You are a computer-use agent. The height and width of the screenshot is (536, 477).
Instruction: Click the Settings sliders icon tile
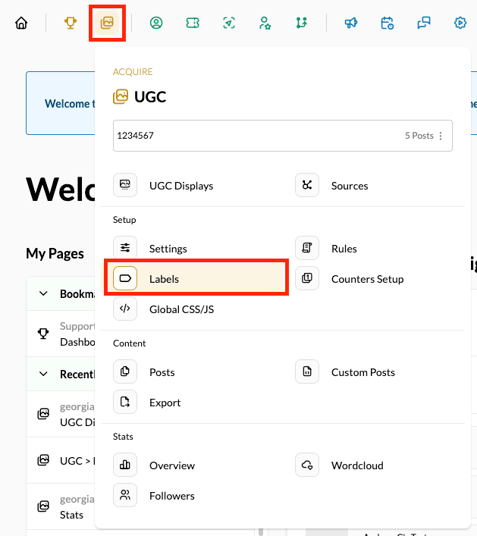[x=125, y=247]
